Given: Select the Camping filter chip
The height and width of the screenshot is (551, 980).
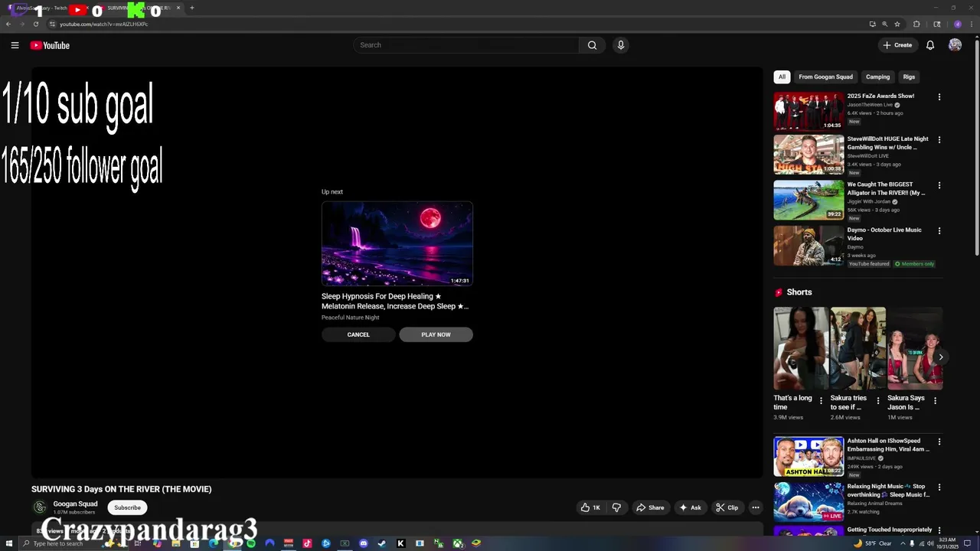Looking at the screenshot, I should click(877, 77).
